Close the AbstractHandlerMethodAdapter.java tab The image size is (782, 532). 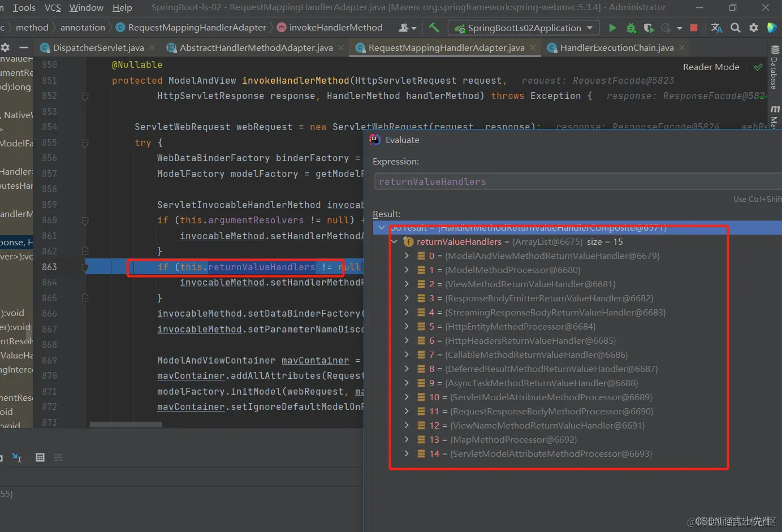point(341,47)
